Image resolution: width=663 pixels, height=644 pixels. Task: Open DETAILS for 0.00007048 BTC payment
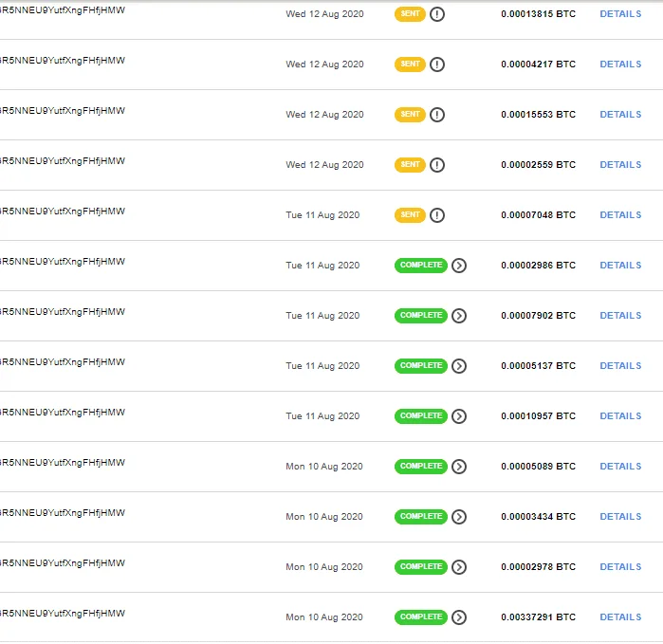(x=620, y=215)
